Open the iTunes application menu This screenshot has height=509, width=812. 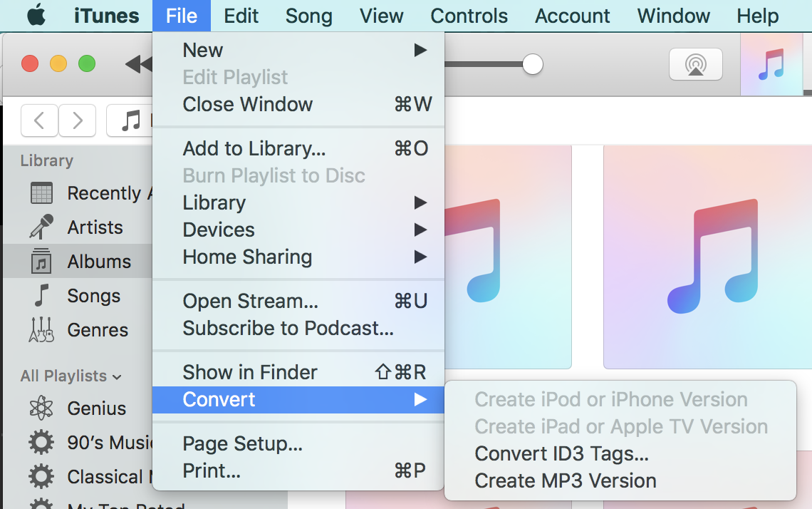[x=106, y=16]
